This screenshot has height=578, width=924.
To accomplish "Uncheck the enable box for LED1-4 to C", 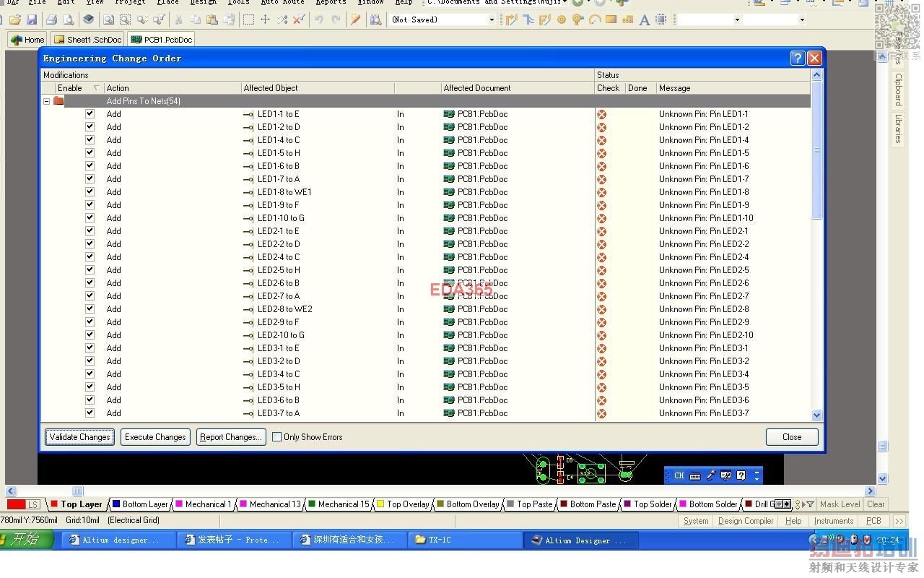I will 90,139.
